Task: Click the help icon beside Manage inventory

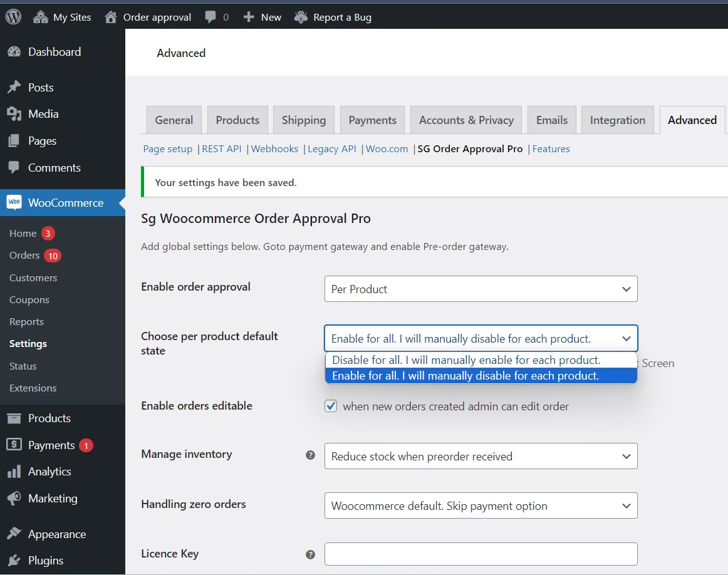Action: tap(310, 455)
